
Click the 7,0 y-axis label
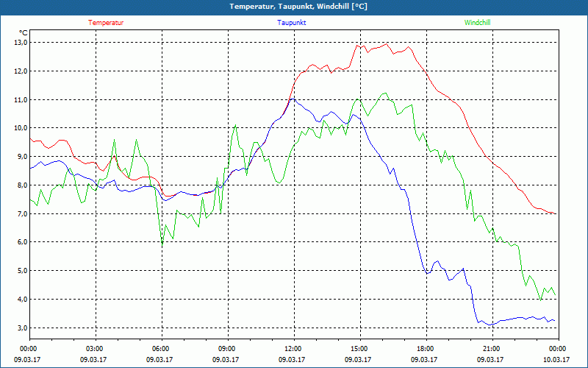(x=23, y=213)
